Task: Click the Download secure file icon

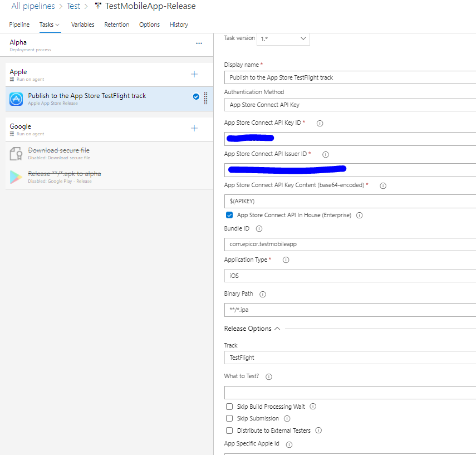Action: (16, 153)
